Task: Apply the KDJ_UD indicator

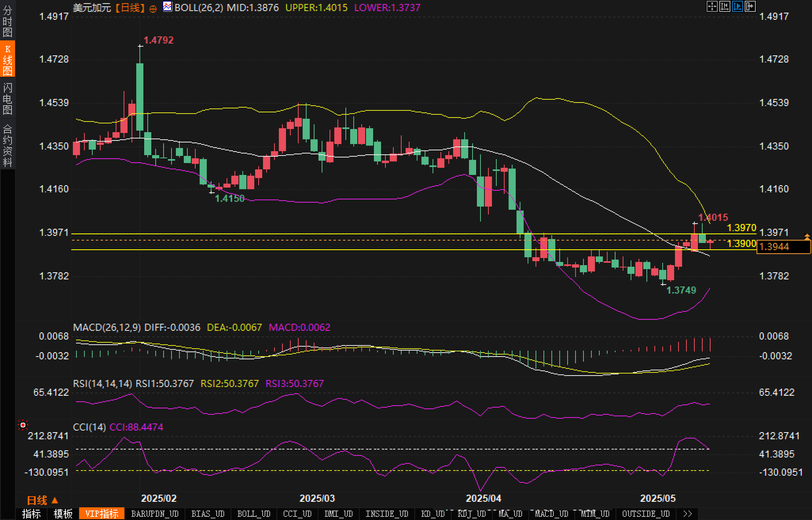Action: [x=472, y=514]
